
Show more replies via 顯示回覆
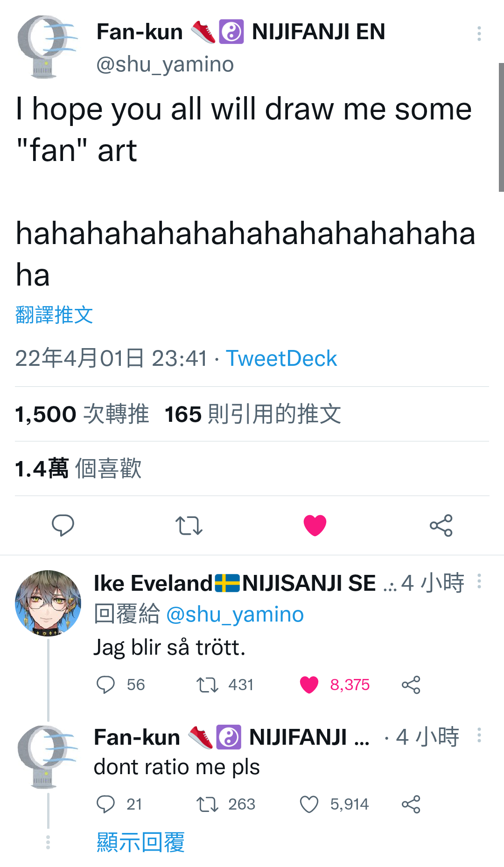coord(140,842)
